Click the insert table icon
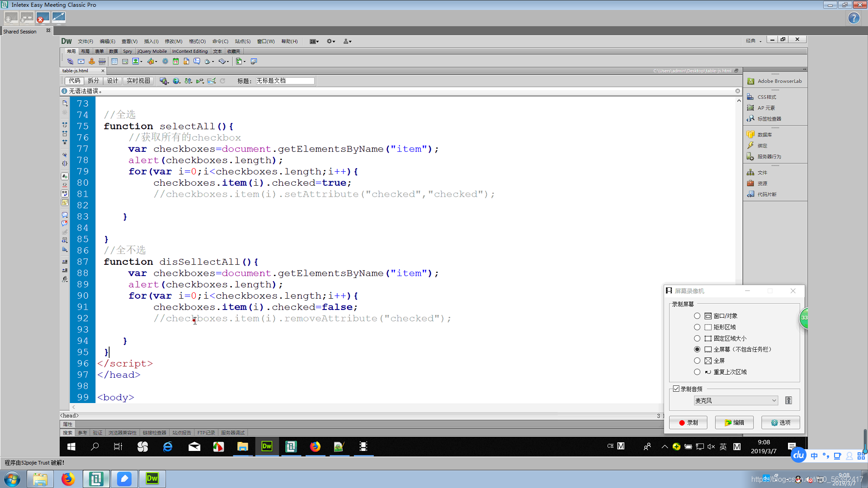This screenshot has width=868, height=488. click(114, 61)
